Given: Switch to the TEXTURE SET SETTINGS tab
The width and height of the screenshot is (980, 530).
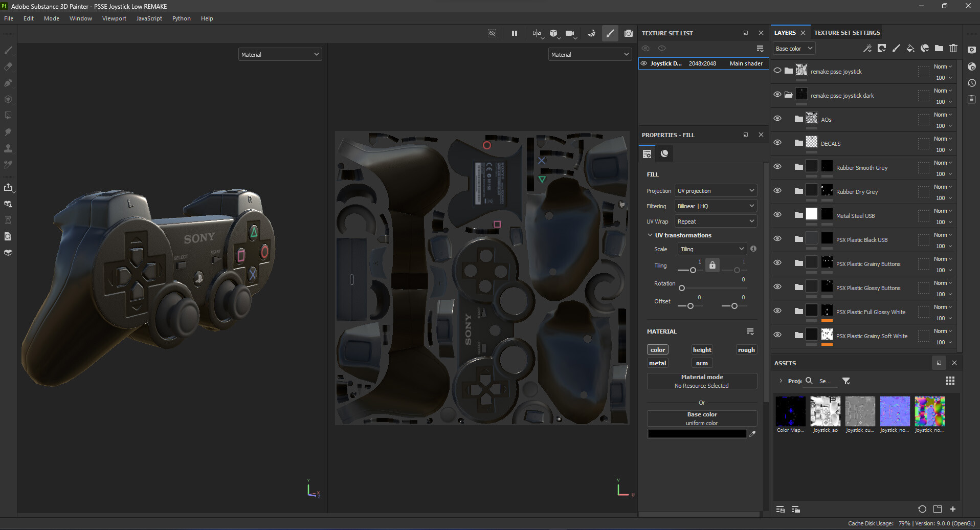Looking at the screenshot, I should [x=847, y=32].
